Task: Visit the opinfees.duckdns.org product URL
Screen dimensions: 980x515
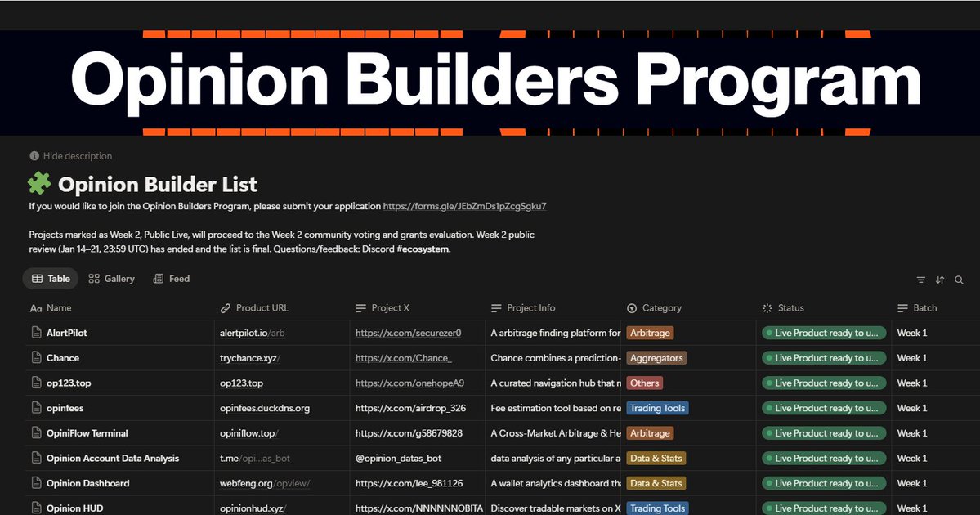Action: tap(264, 408)
